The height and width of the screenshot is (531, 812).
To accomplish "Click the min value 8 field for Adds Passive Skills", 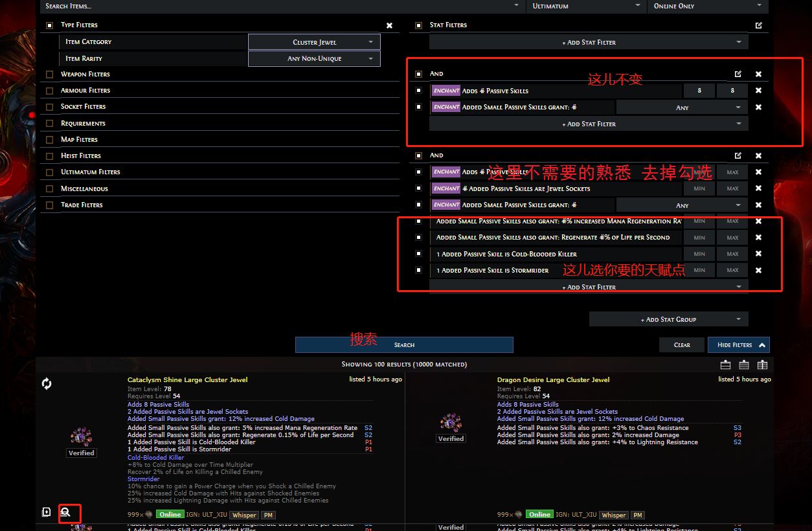I will (x=700, y=91).
